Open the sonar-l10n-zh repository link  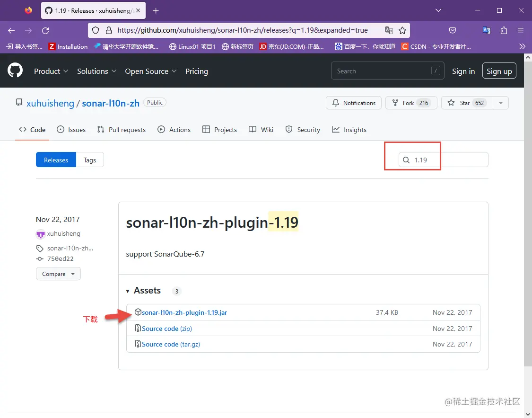(111, 103)
